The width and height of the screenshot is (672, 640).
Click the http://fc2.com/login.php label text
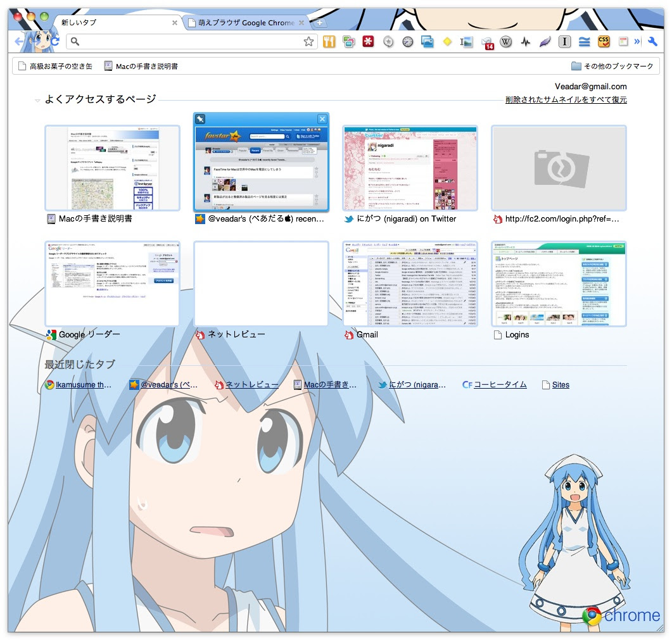point(562,219)
